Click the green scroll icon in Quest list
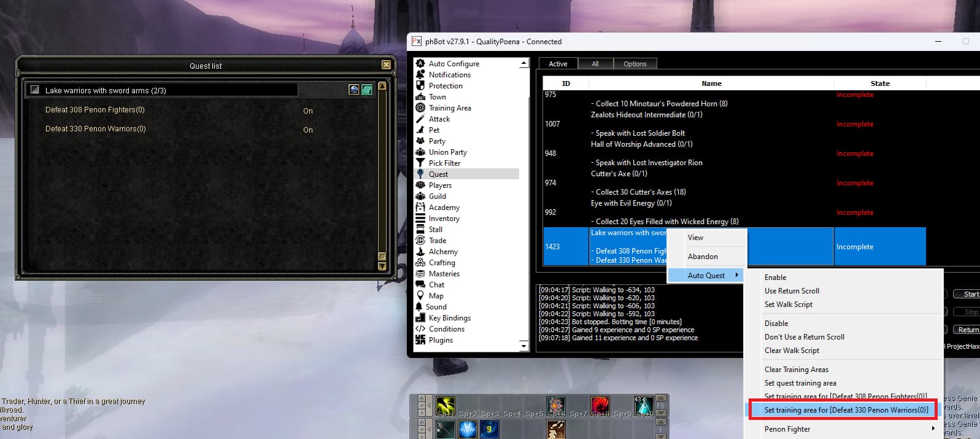980x439 pixels. (367, 90)
